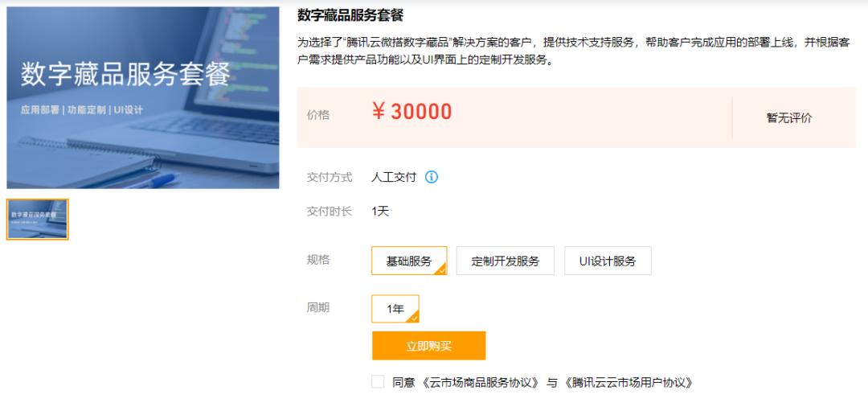
Task: Open the 《云市场商品服务协议》 link
Action: point(479,383)
